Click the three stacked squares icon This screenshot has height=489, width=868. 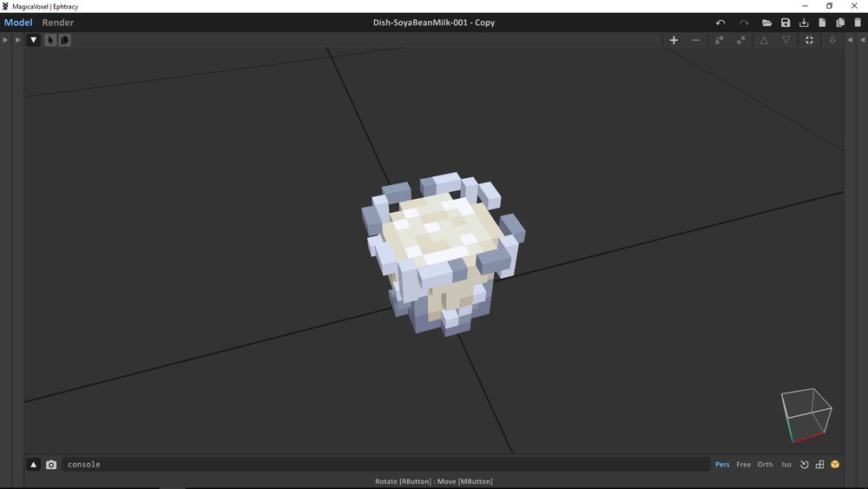point(820,465)
